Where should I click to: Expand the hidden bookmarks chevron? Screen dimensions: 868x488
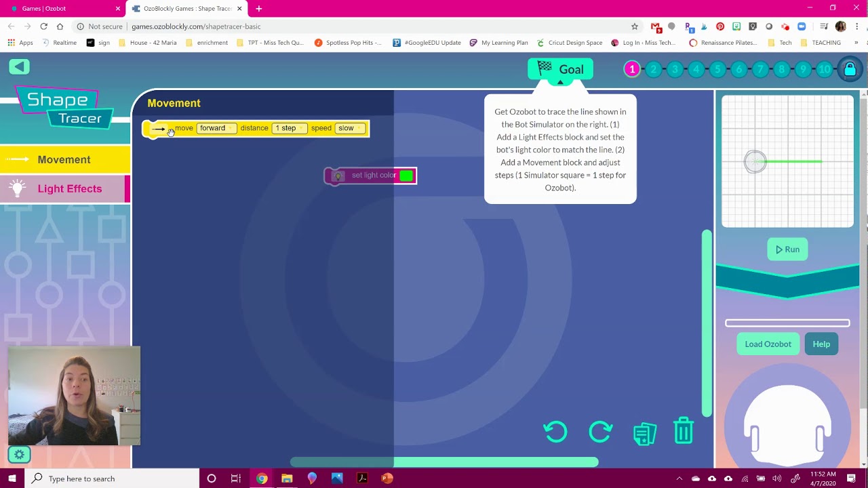click(x=856, y=43)
